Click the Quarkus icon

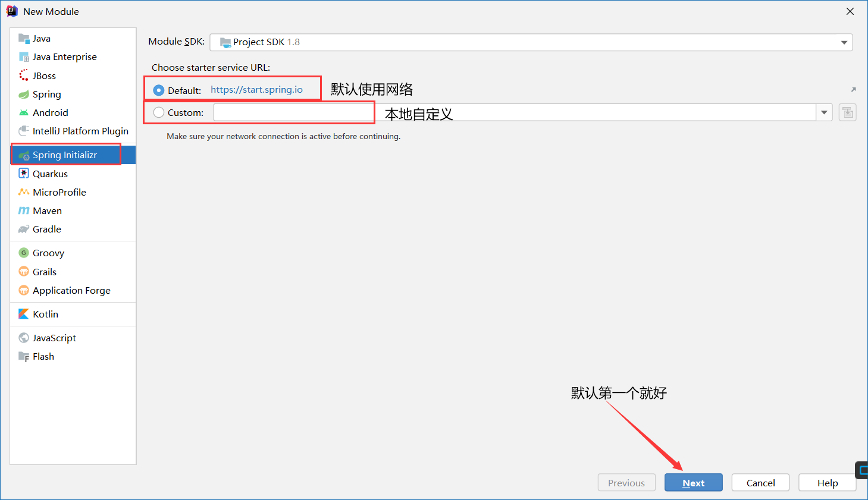24,174
